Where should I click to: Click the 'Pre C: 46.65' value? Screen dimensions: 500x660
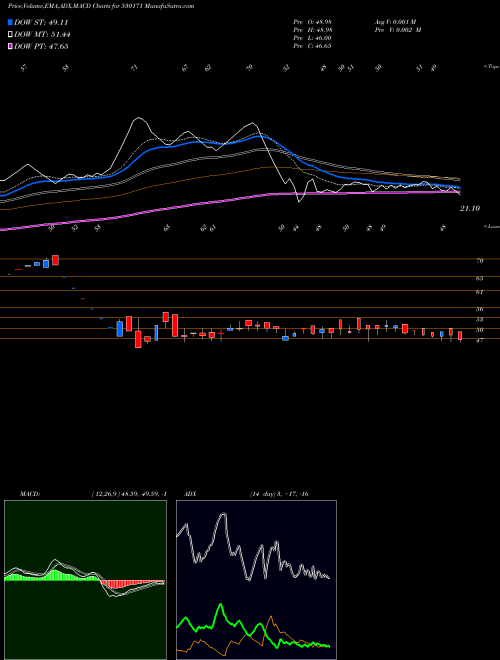[x=312, y=46]
